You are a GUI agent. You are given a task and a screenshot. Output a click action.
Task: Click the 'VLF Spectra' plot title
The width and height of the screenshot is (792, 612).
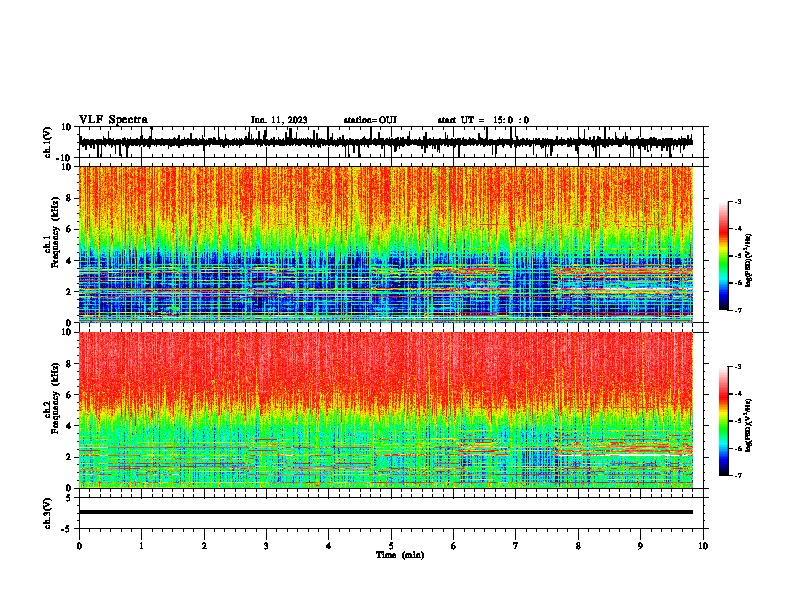(113, 120)
